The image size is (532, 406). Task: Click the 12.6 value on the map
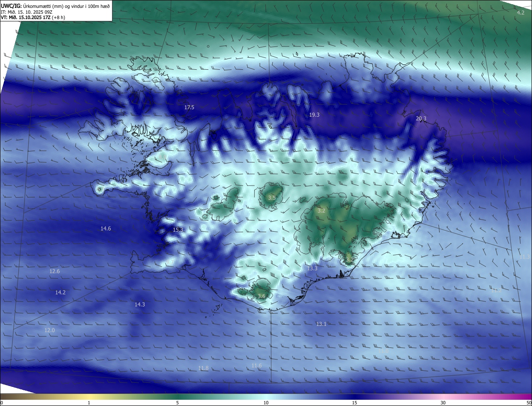point(54,271)
